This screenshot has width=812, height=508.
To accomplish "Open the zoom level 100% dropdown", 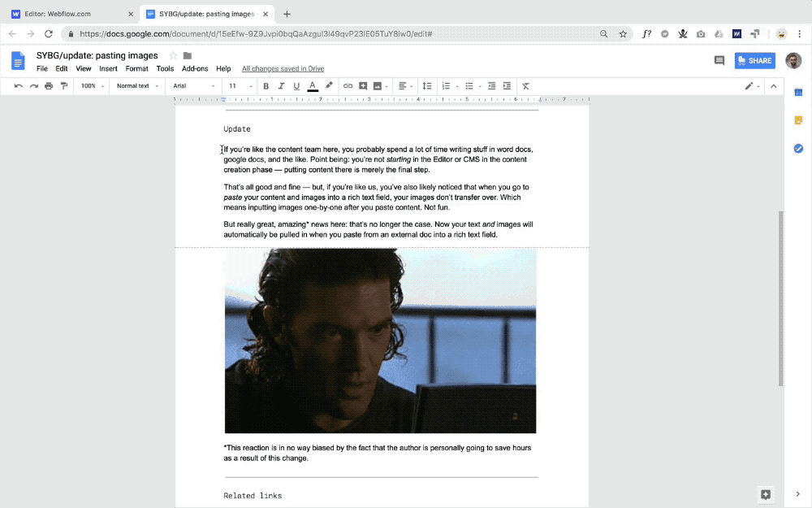I will tap(93, 86).
